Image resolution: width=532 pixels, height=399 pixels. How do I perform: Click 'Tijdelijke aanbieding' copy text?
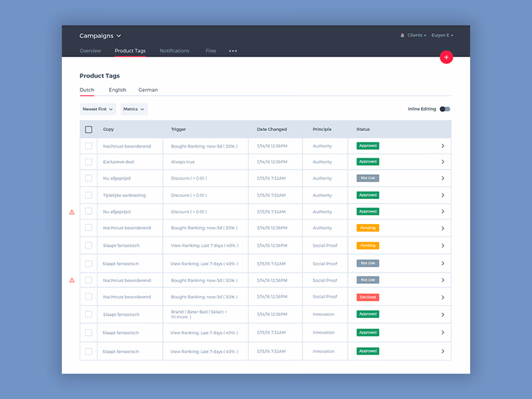124,195
